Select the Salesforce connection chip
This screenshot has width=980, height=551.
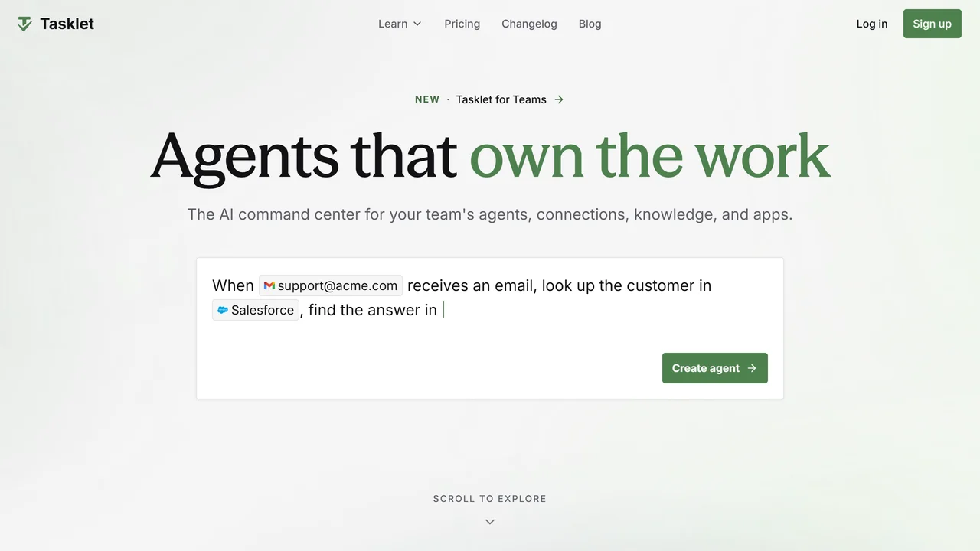[x=256, y=310]
